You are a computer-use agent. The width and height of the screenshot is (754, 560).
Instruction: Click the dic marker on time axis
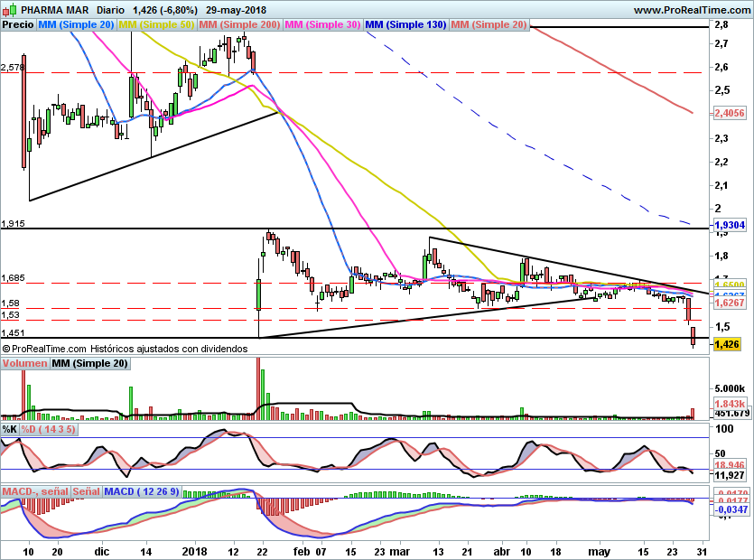[x=101, y=551]
